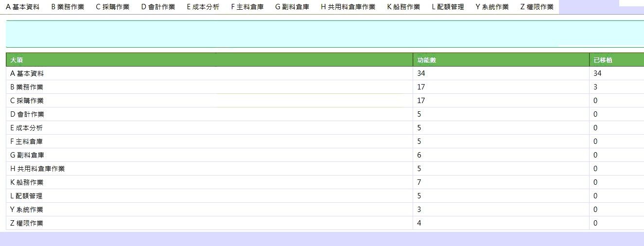The width and height of the screenshot is (644, 246).
Task: Open the F 主料倉庫 menu in menu bar
Action: [x=247, y=7]
